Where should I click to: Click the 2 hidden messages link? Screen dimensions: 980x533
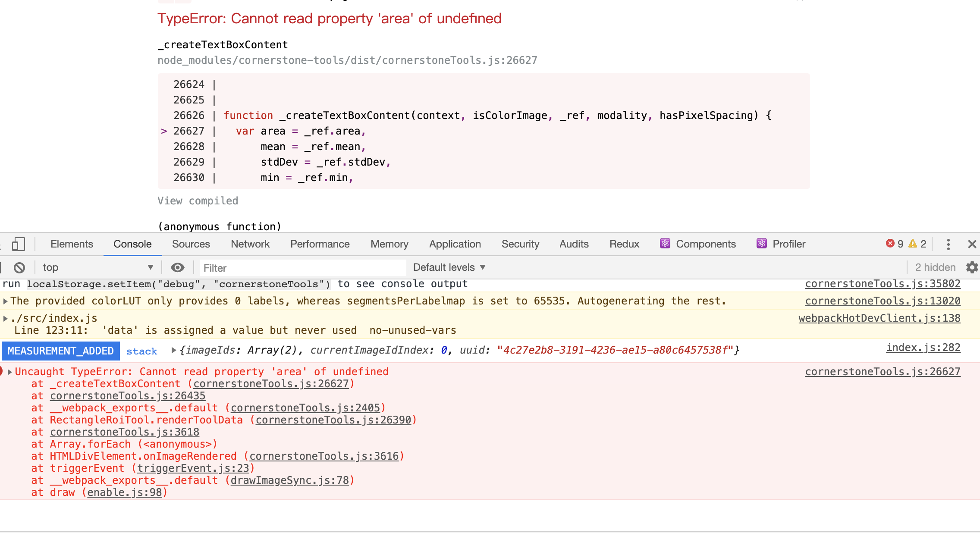[x=934, y=267]
